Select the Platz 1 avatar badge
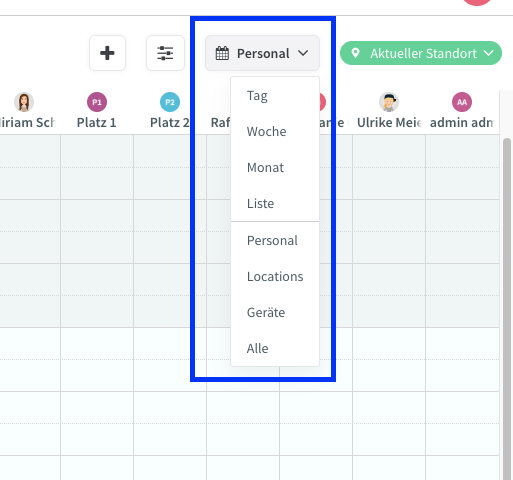Viewport: 513px width, 480px height. click(x=97, y=102)
